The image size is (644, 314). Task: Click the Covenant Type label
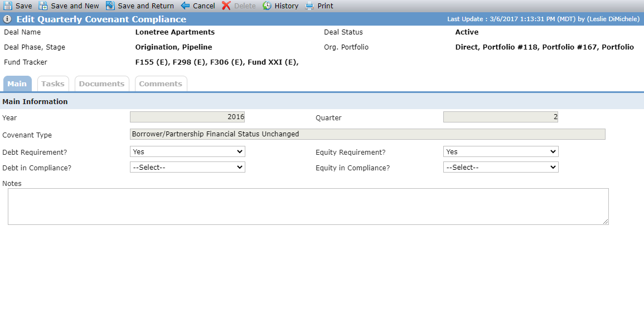(x=27, y=135)
